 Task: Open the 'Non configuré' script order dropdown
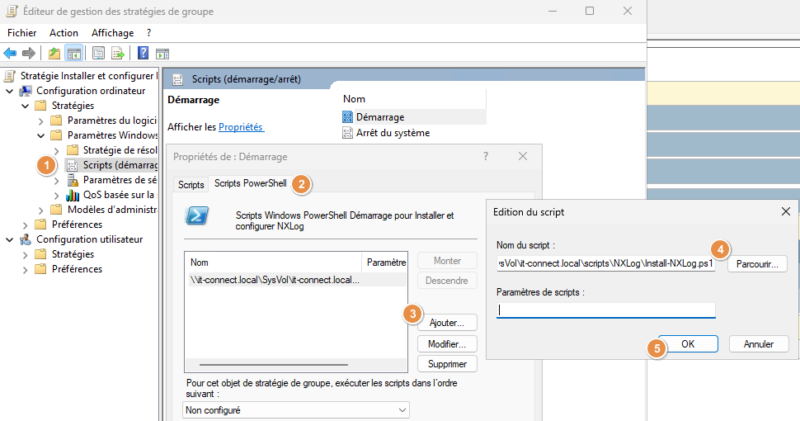tap(296, 410)
